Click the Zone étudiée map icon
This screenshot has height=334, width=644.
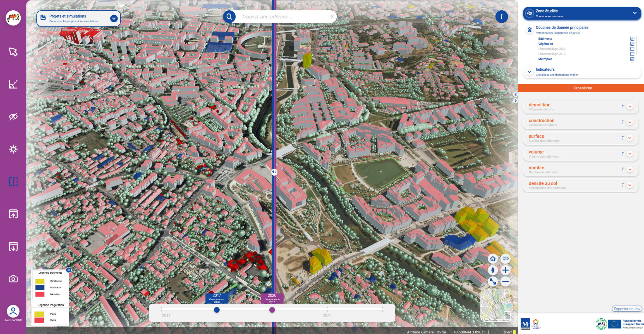(x=529, y=13)
